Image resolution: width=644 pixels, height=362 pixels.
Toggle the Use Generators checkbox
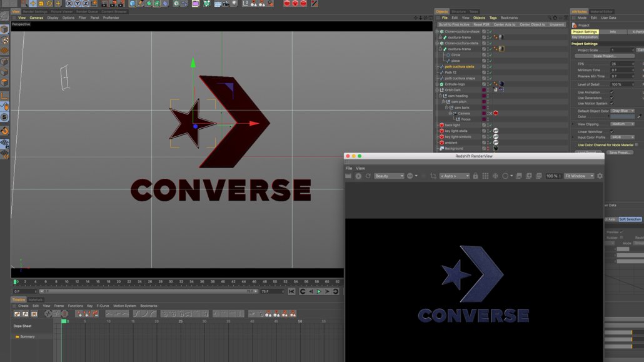(612, 98)
